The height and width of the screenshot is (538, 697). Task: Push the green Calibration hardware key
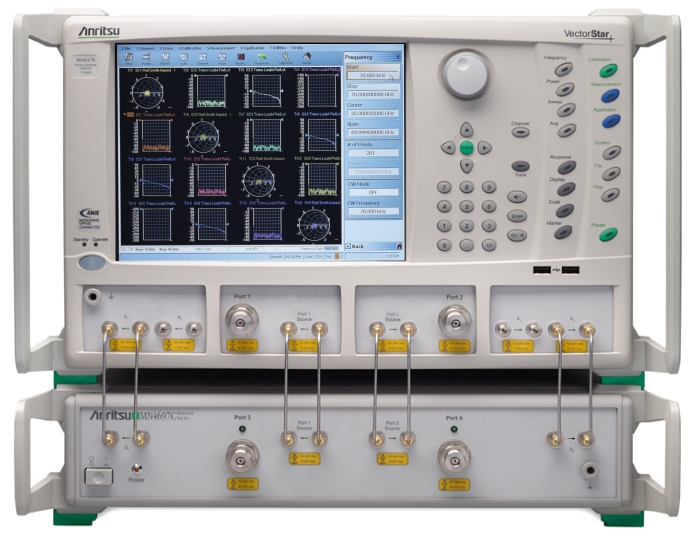[x=608, y=70]
